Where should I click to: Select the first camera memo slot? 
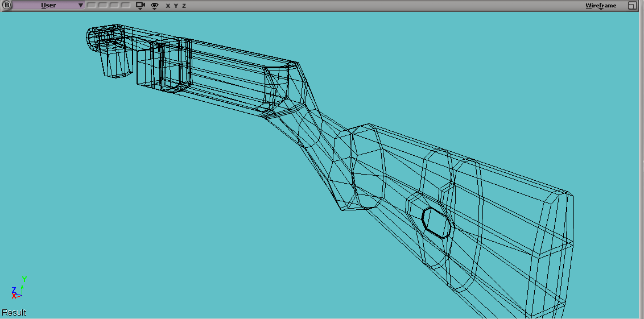(92, 6)
